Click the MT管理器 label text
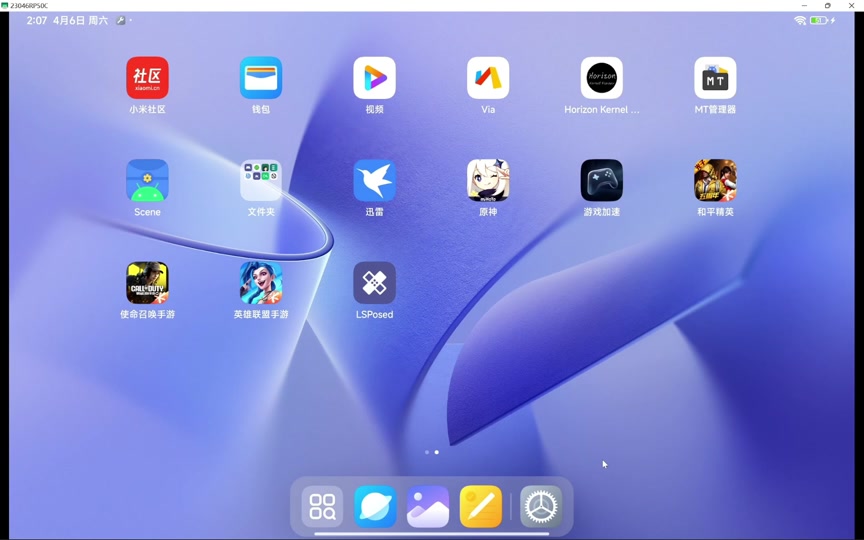 (715, 109)
